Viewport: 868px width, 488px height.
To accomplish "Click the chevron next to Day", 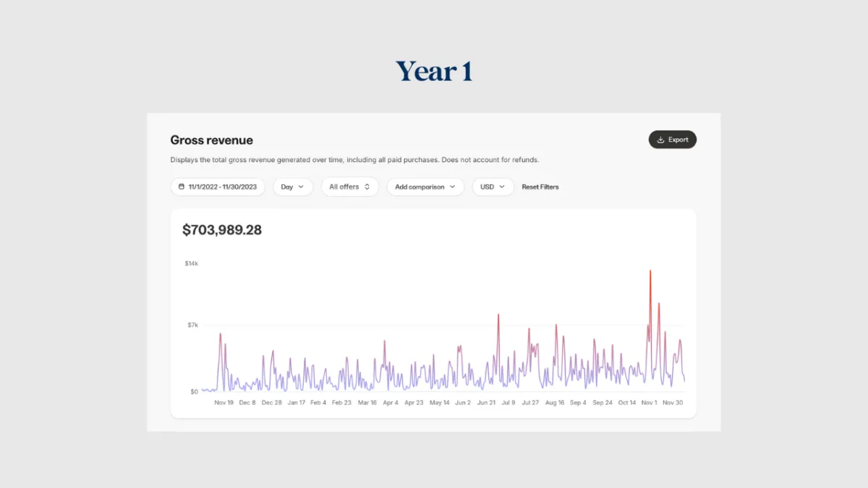I will [x=301, y=187].
